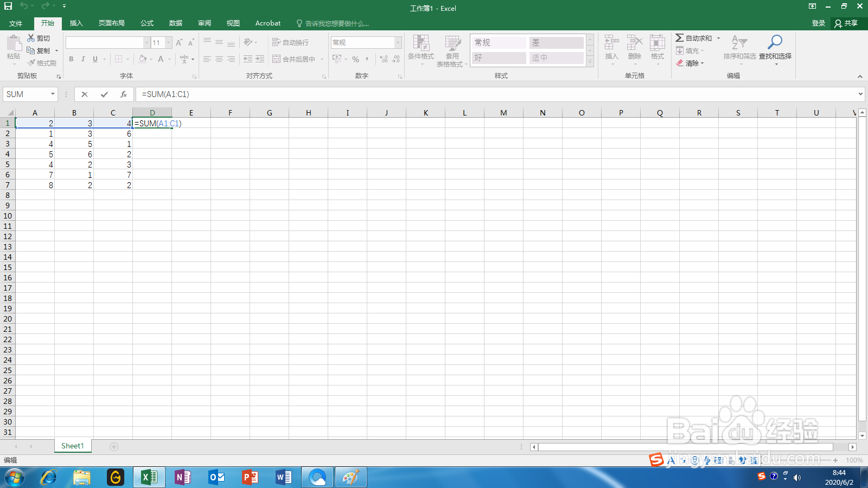868x488 pixels.
Task: Open Conditional Formatting icon
Action: pos(421,43)
